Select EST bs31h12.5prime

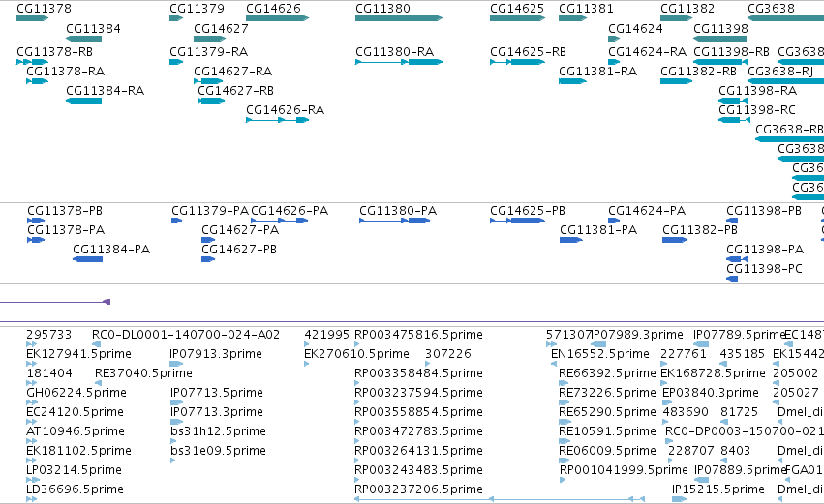point(218,431)
